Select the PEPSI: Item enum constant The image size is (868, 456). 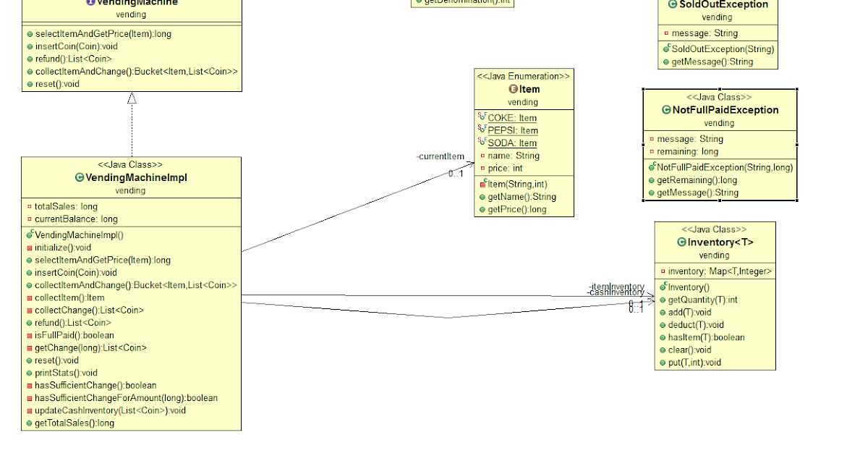pyautogui.click(x=512, y=130)
